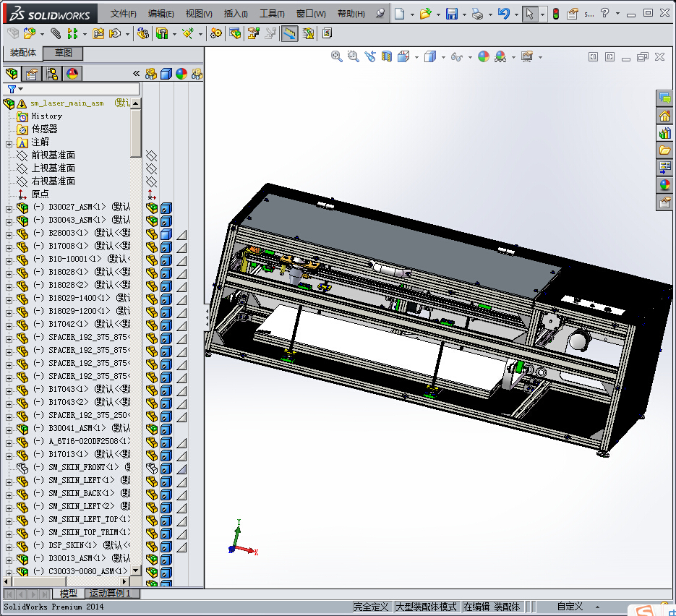The width and height of the screenshot is (676, 616).
Task: Expand the SM_SKIN_LEFT_TOP<1> node
Action: (9, 521)
